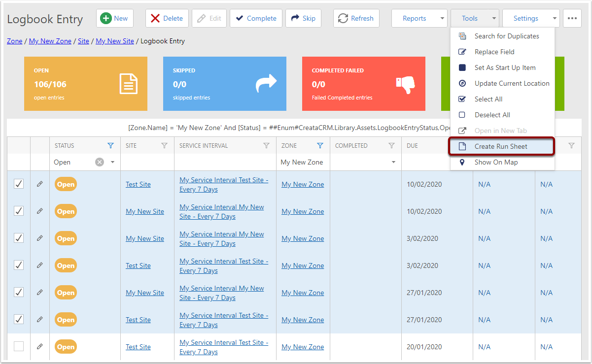Expand the Completed filter dropdown arrow

pyautogui.click(x=393, y=162)
